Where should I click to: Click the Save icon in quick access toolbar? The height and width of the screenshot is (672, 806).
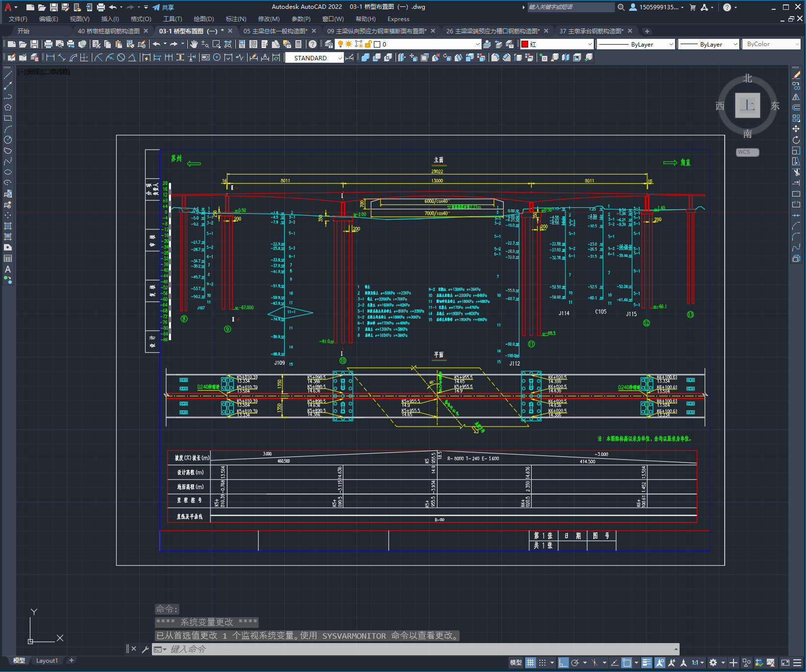coord(54,7)
